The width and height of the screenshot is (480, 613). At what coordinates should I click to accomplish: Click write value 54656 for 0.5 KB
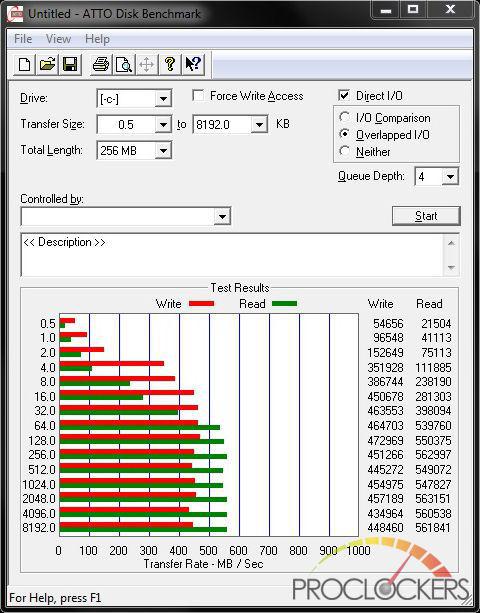[x=388, y=324]
